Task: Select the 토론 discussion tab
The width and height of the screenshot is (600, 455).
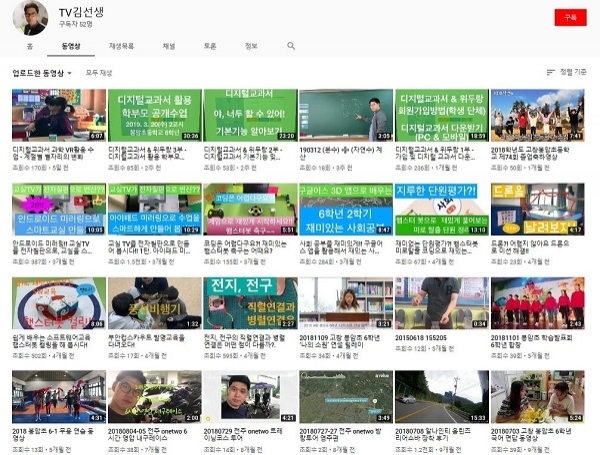Action: pyautogui.click(x=210, y=46)
